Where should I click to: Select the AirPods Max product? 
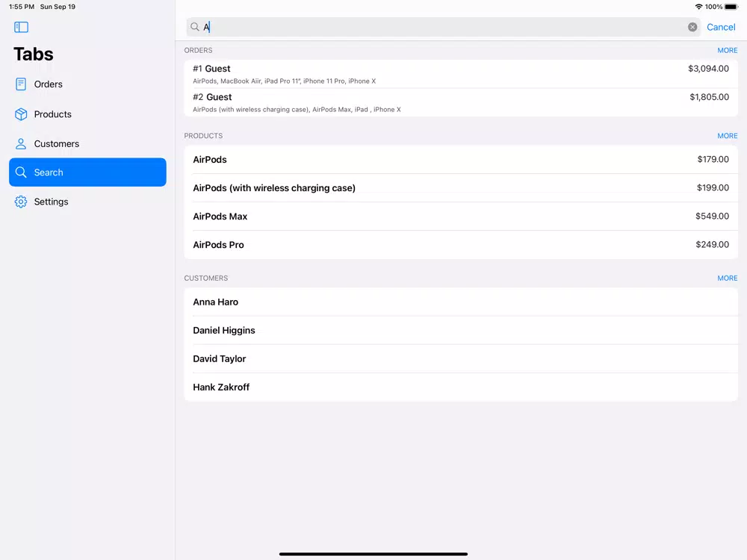(x=461, y=217)
